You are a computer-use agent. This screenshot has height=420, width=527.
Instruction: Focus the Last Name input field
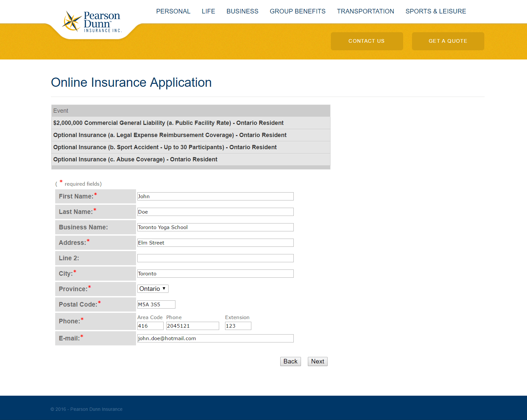(216, 212)
